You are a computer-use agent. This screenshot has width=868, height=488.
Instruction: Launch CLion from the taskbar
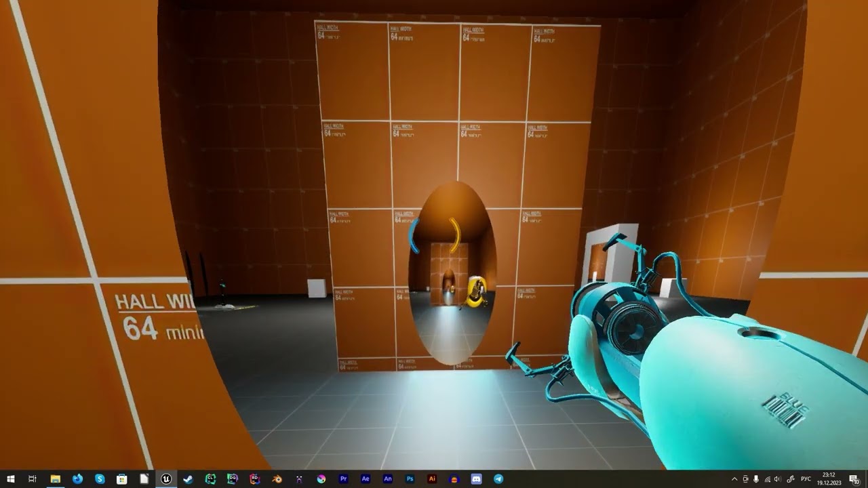coord(210,479)
